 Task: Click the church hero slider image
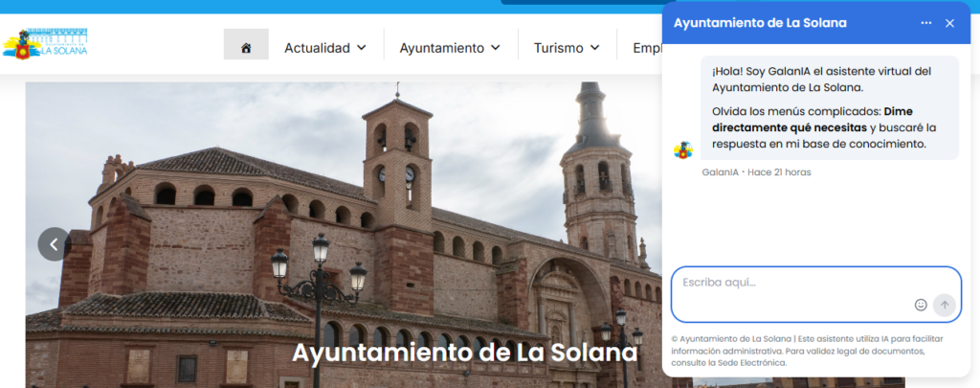tap(344, 235)
